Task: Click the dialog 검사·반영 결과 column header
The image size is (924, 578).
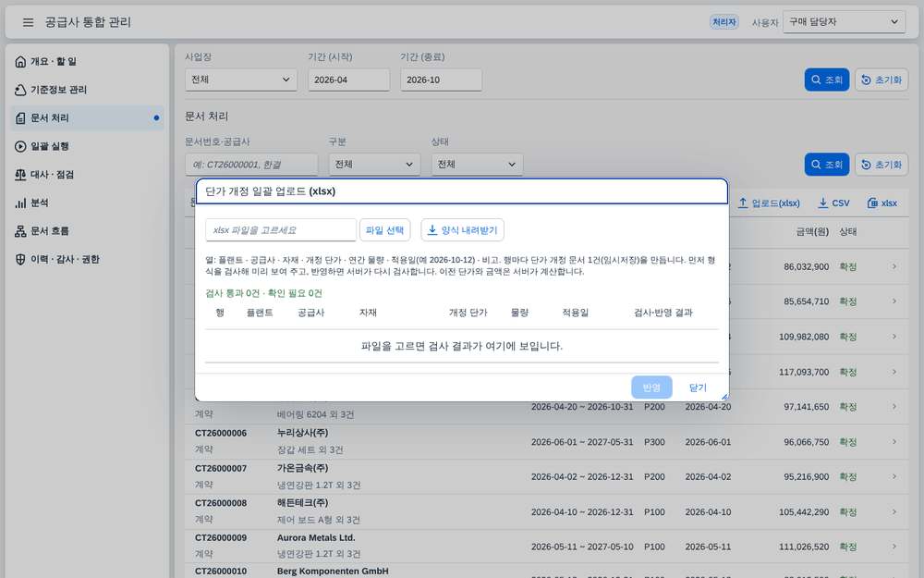Action: pyautogui.click(x=663, y=313)
